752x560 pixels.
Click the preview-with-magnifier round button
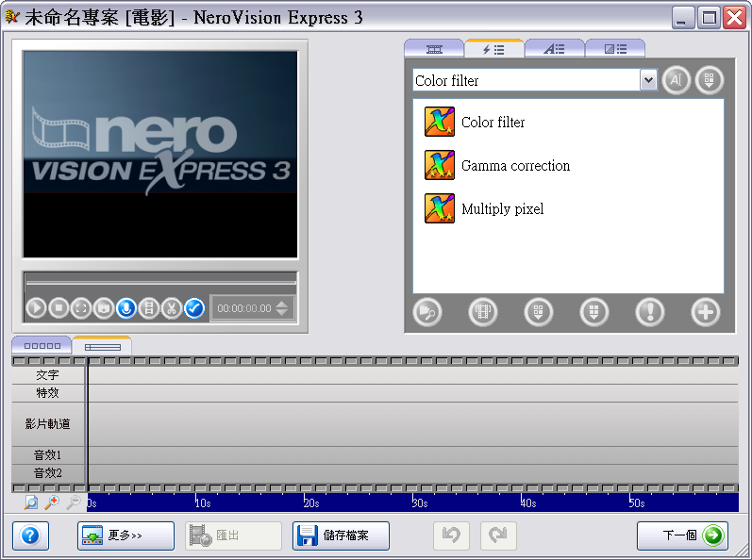click(426, 312)
